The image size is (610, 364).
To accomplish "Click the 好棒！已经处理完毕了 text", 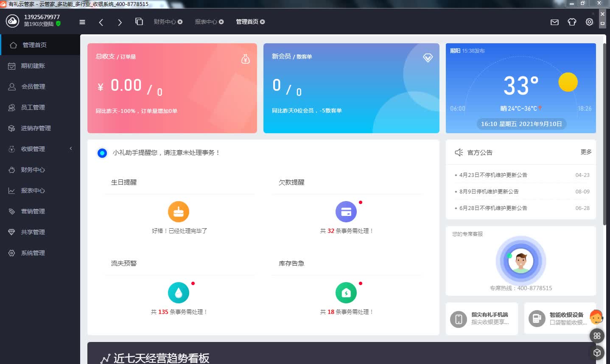I will tap(179, 231).
